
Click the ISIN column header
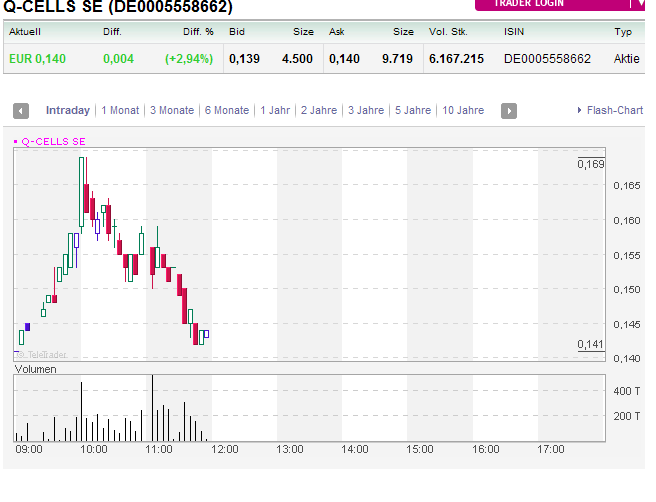pyautogui.click(x=514, y=32)
